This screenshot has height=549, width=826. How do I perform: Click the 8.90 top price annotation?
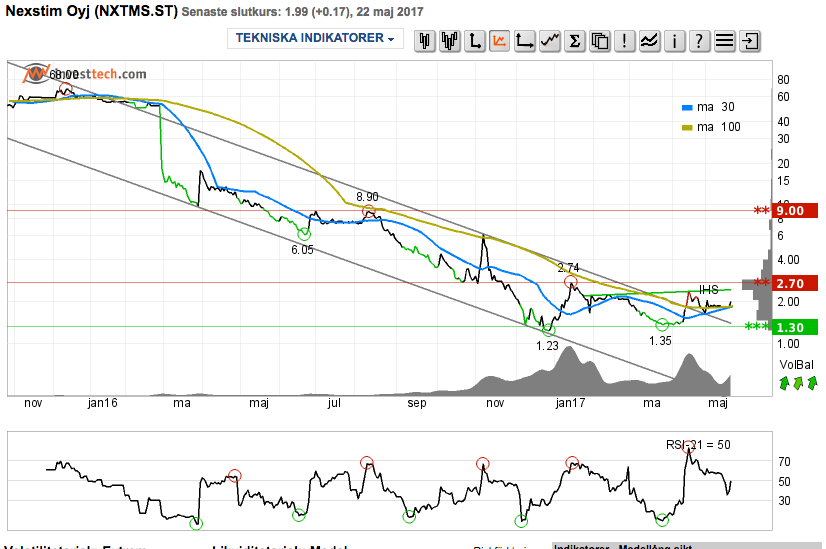[x=367, y=197]
